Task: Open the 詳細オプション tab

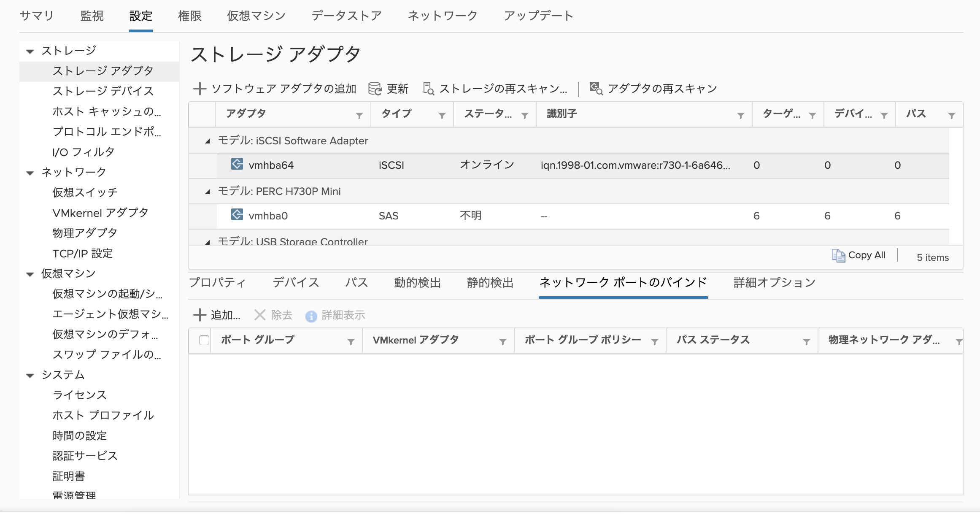Action: [775, 282]
